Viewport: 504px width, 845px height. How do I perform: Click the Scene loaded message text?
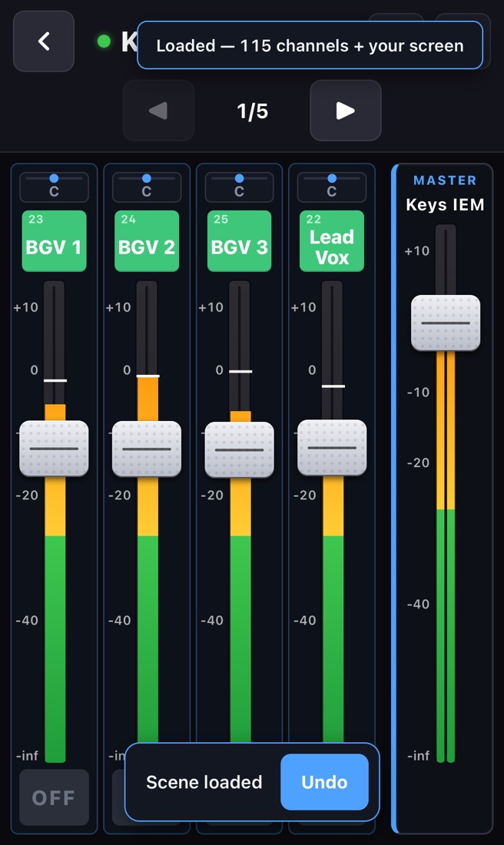pos(204,782)
